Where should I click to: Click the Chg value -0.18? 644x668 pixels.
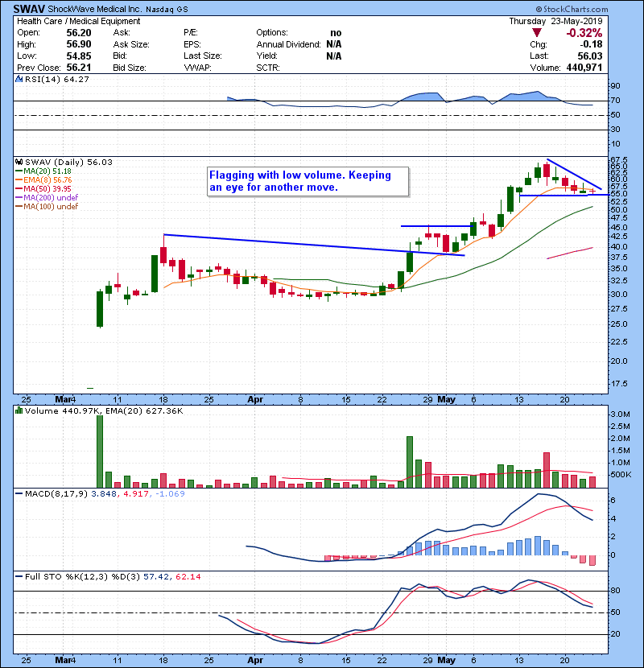click(x=592, y=44)
